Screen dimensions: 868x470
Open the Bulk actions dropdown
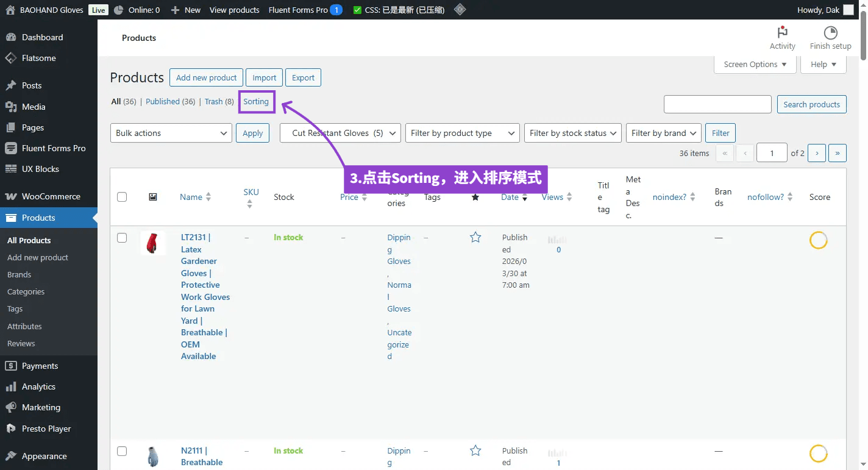171,133
